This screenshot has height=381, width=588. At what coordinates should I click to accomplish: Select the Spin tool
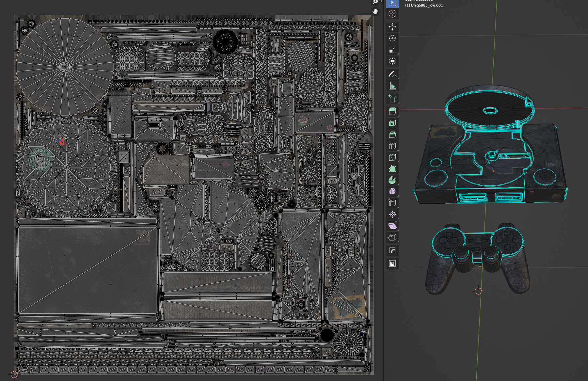tap(392, 180)
